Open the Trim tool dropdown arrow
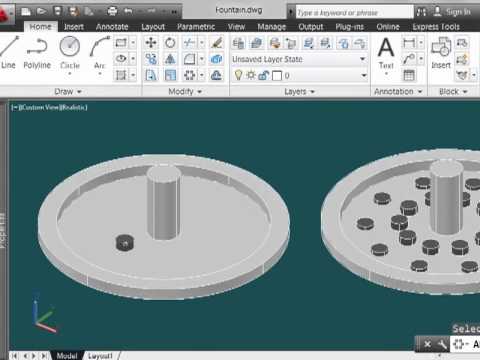This screenshot has width=480, height=360. [202, 43]
